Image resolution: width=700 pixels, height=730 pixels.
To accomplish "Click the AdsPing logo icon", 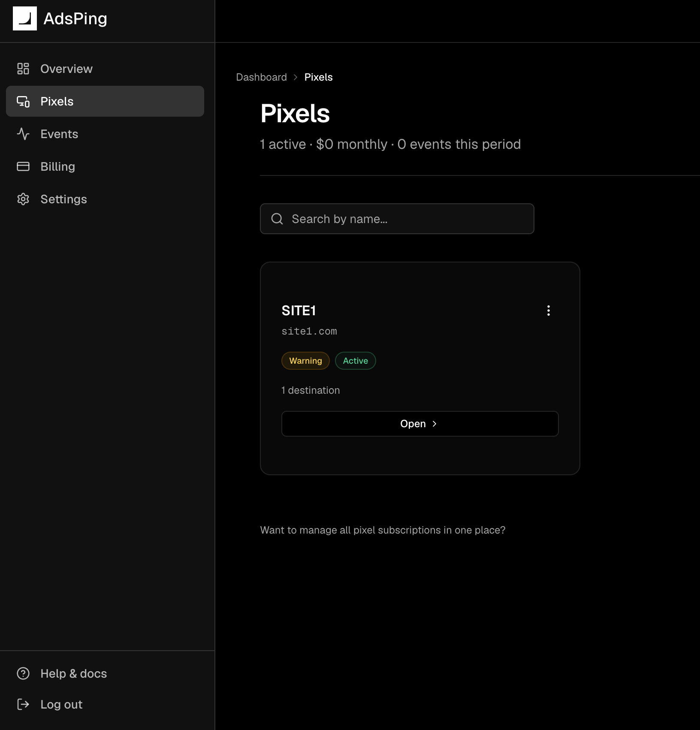I will [25, 18].
